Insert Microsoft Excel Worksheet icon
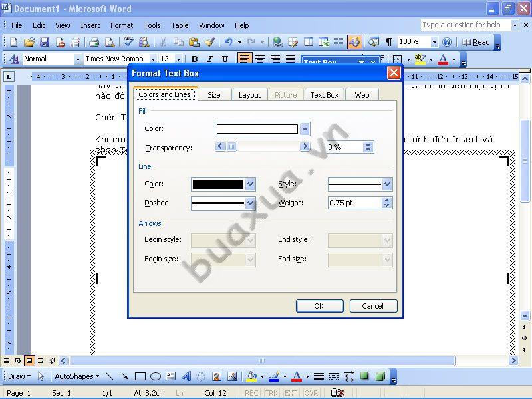The image size is (532, 399). pos(324,42)
